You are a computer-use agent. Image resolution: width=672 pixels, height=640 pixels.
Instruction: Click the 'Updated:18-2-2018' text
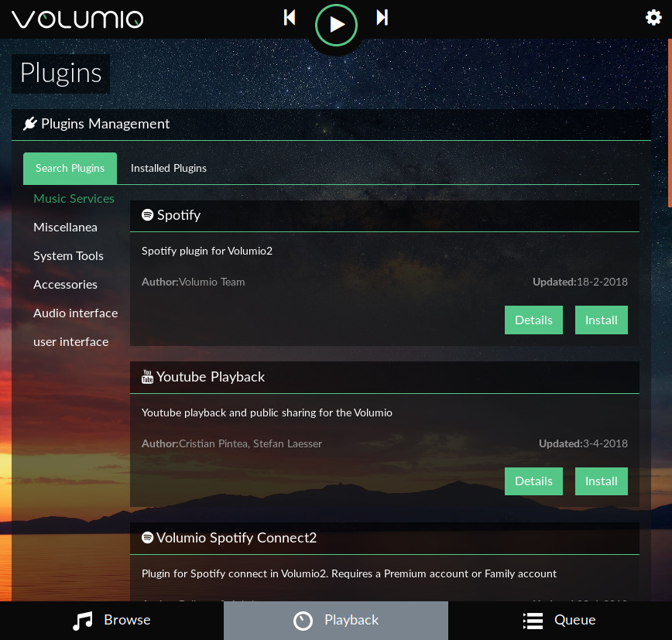tap(580, 282)
